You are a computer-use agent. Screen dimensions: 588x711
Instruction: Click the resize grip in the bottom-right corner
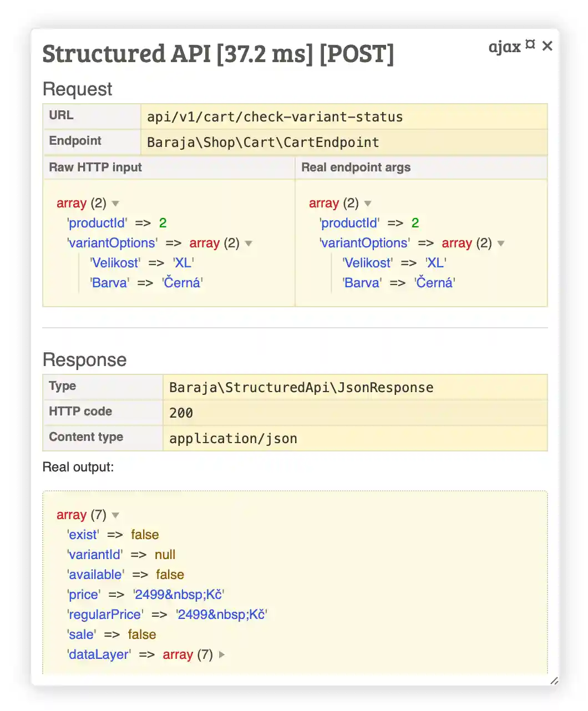coord(553,681)
